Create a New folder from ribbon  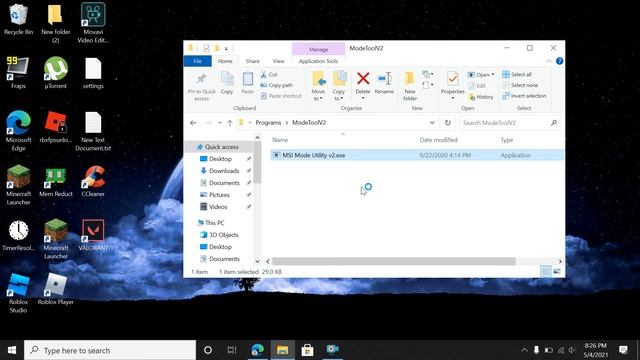coord(410,86)
